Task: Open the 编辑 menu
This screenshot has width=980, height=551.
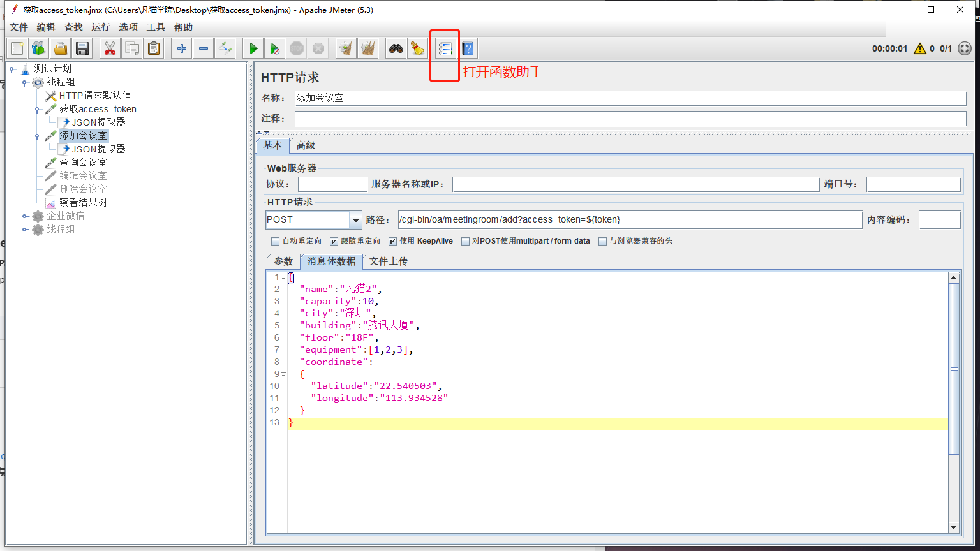Action: point(46,27)
